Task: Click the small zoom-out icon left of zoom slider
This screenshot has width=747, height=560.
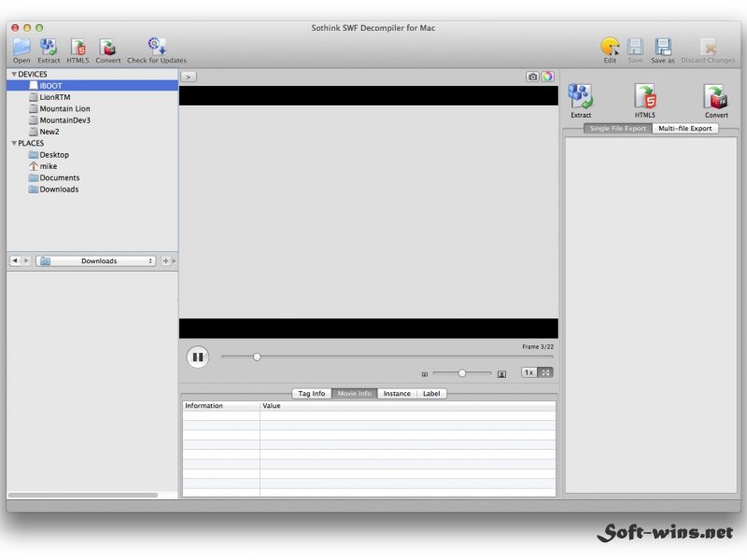Action: [x=425, y=375]
